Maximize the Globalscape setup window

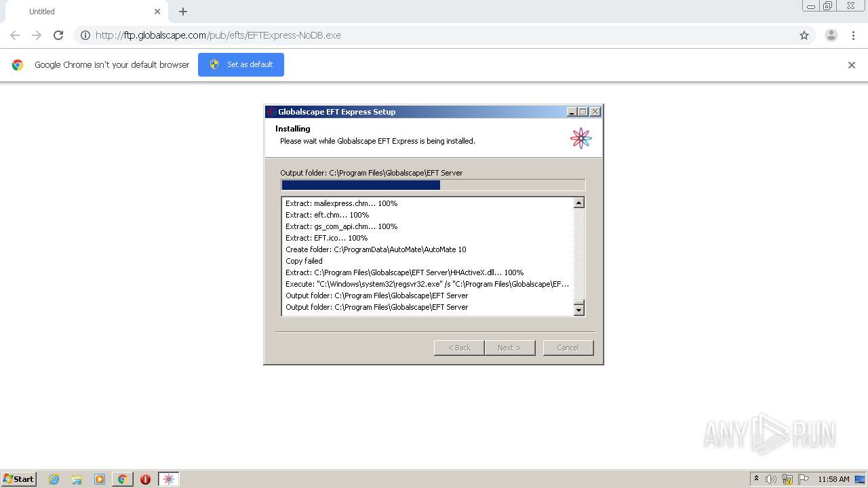click(583, 112)
